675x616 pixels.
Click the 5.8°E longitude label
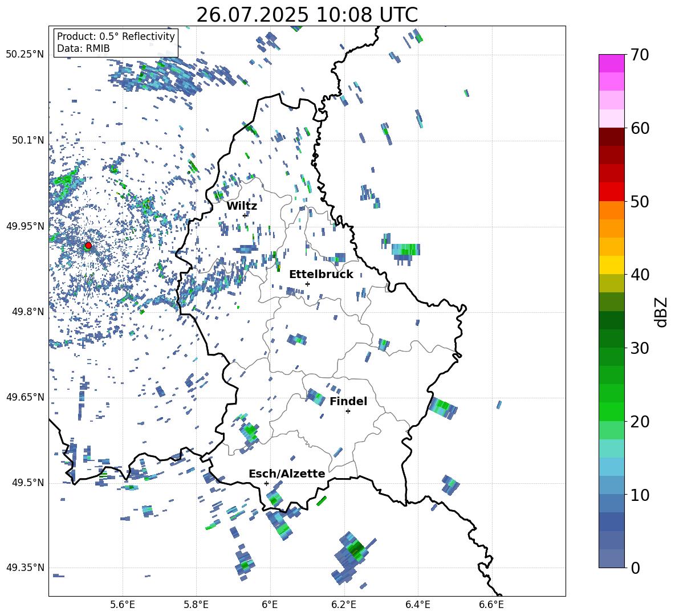tap(196, 605)
